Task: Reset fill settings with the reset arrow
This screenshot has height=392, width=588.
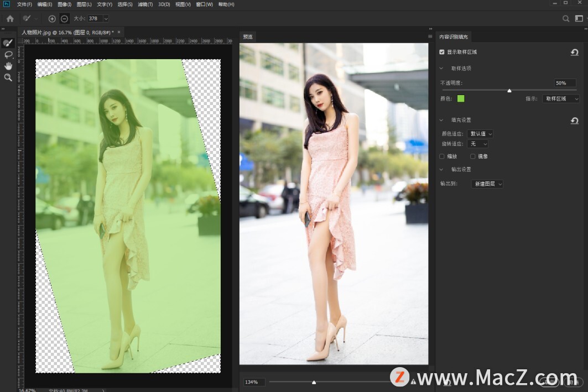Action: (x=575, y=121)
